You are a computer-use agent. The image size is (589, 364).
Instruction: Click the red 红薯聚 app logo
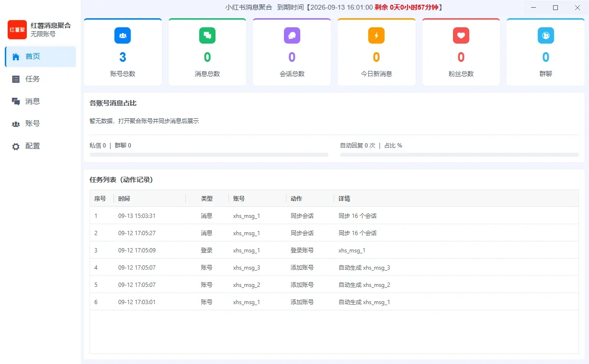[17, 30]
